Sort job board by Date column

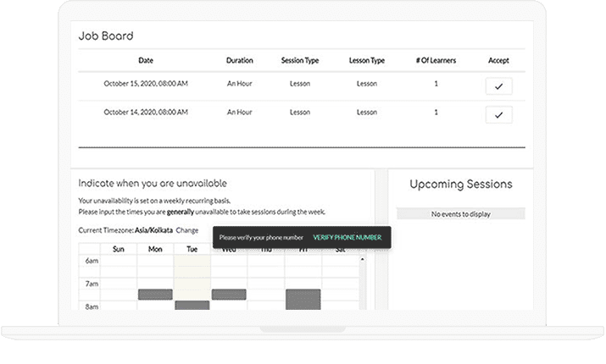[x=146, y=61]
